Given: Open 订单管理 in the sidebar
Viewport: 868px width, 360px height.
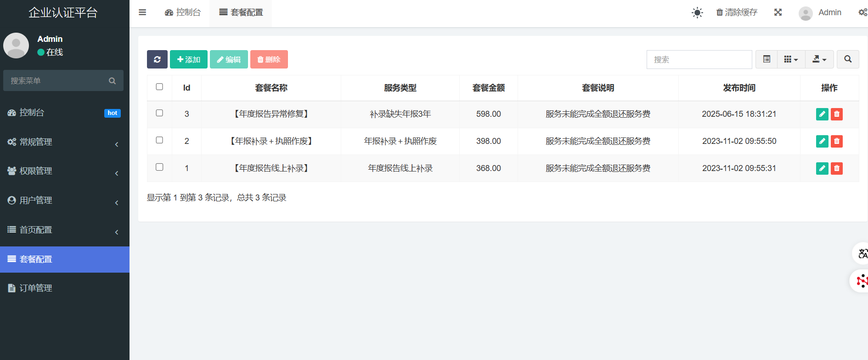Looking at the screenshot, I should (65, 288).
